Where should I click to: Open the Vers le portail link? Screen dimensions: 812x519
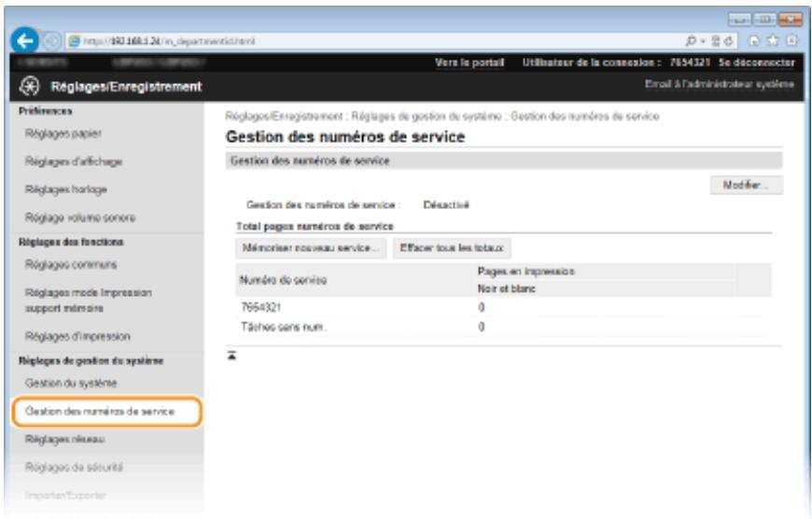coord(469,63)
